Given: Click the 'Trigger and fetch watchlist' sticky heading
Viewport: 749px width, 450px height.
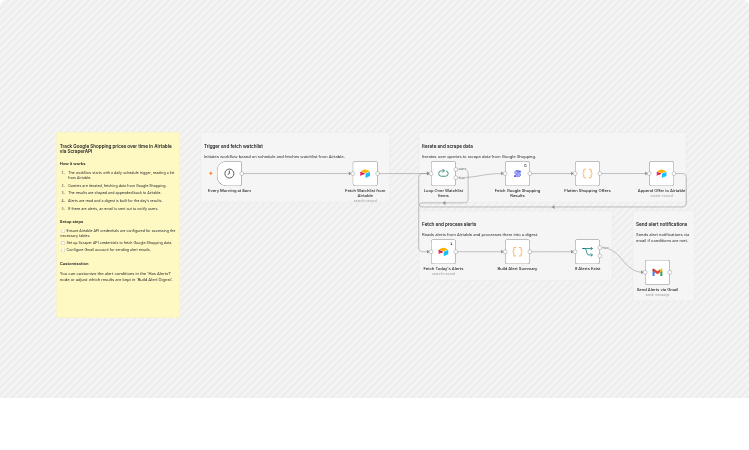Looking at the screenshot, I should tap(233, 146).
